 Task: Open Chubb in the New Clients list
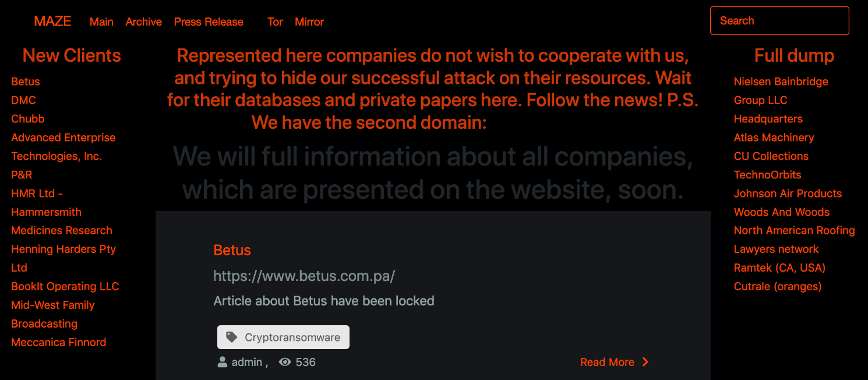28,119
